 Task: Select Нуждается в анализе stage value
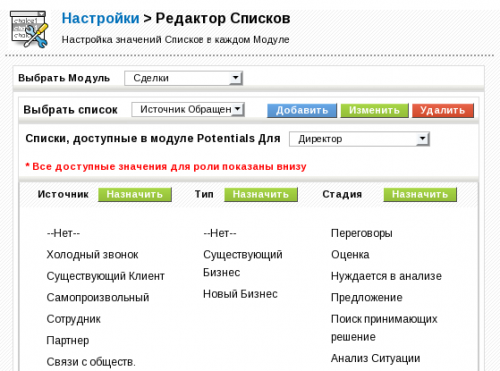(x=386, y=276)
